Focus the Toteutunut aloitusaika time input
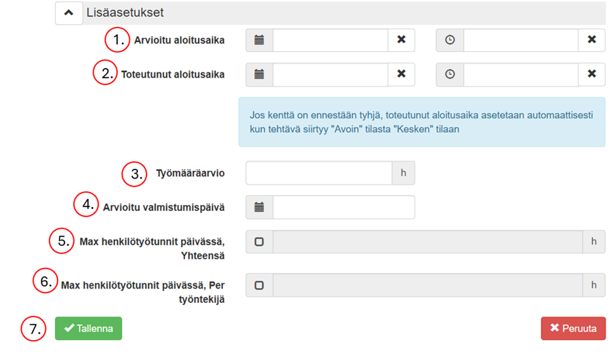This screenshot has width=615, height=364. (x=521, y=74)
